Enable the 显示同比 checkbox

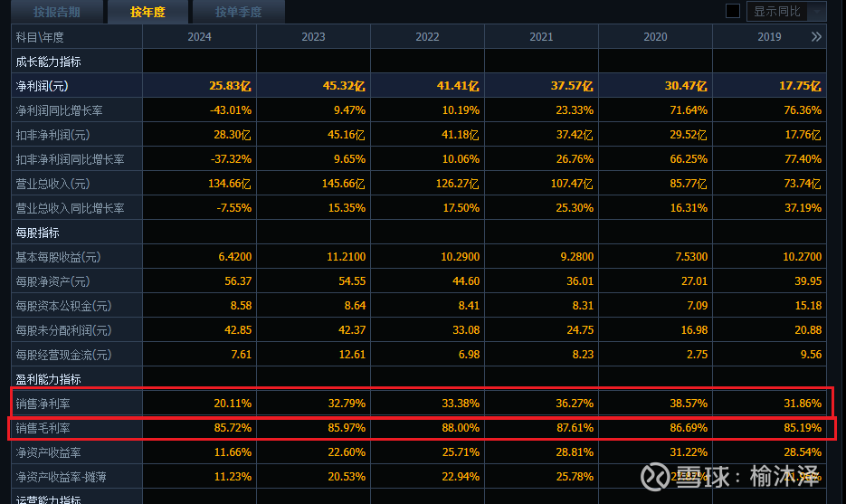point(733,11)
